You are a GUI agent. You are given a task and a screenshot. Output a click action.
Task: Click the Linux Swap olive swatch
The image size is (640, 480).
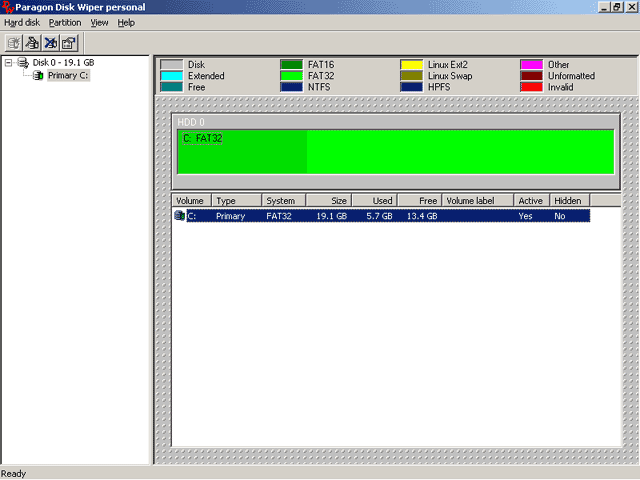(411, 76)
